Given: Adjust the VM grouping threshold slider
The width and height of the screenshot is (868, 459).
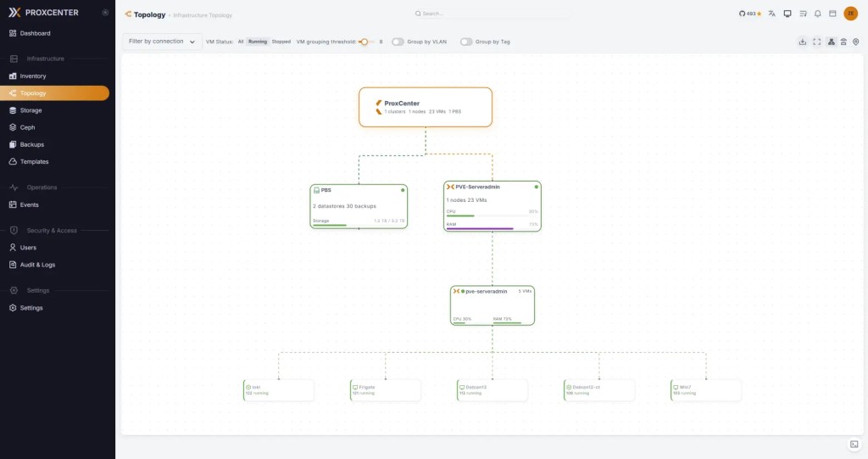Looking at the screenshot, I should [363, 42].
